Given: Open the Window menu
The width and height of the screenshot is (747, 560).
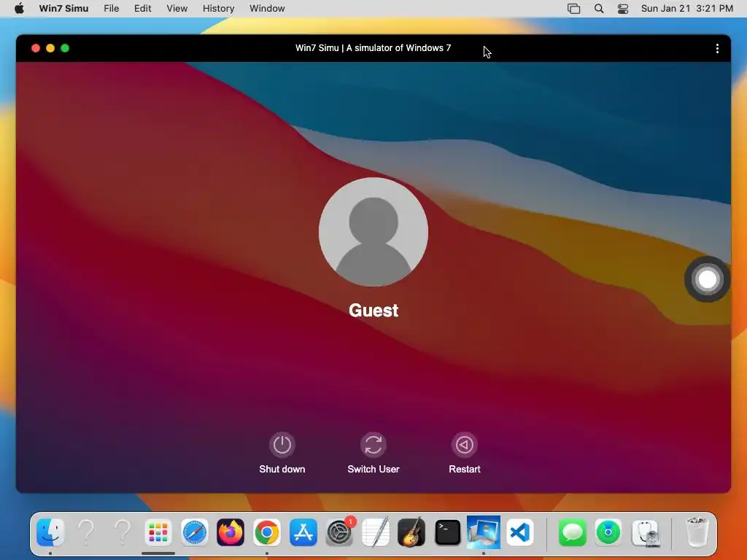Looking at the screenshot, I should pos(267,9).
